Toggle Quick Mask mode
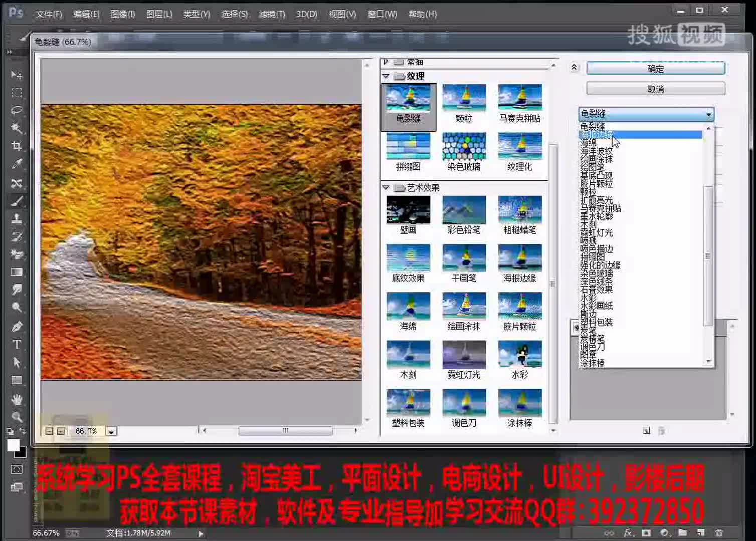Image resolution: width=756 pixels, height=541 pixels. coord(17,469)
